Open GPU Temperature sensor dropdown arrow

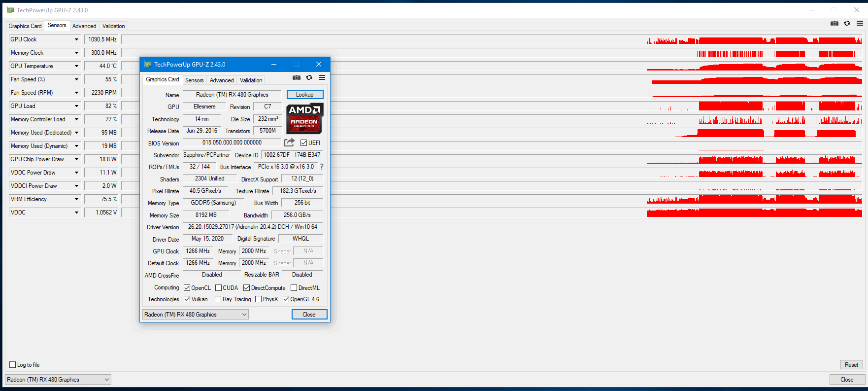76,66
